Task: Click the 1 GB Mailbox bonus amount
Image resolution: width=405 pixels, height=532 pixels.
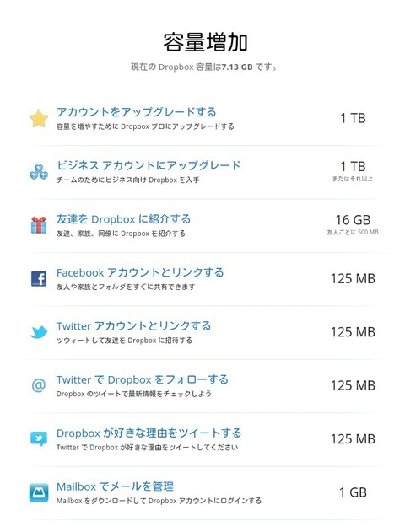Action: coord(353,492)
